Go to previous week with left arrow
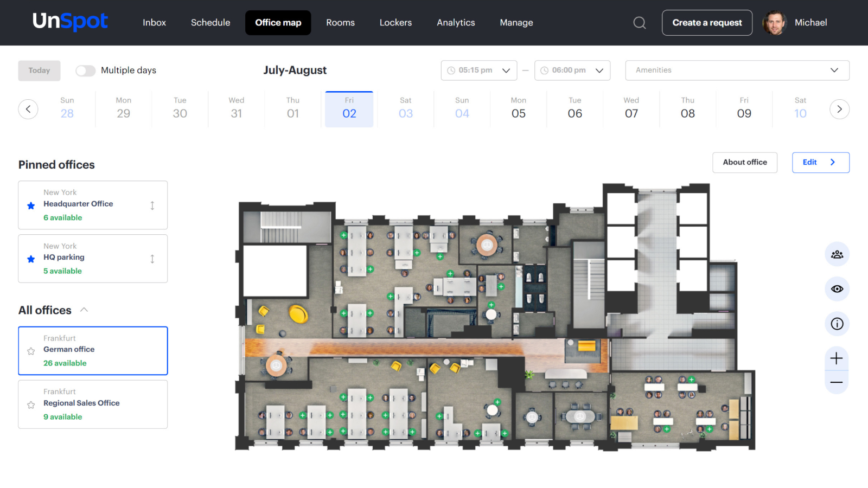 point(28,109)
